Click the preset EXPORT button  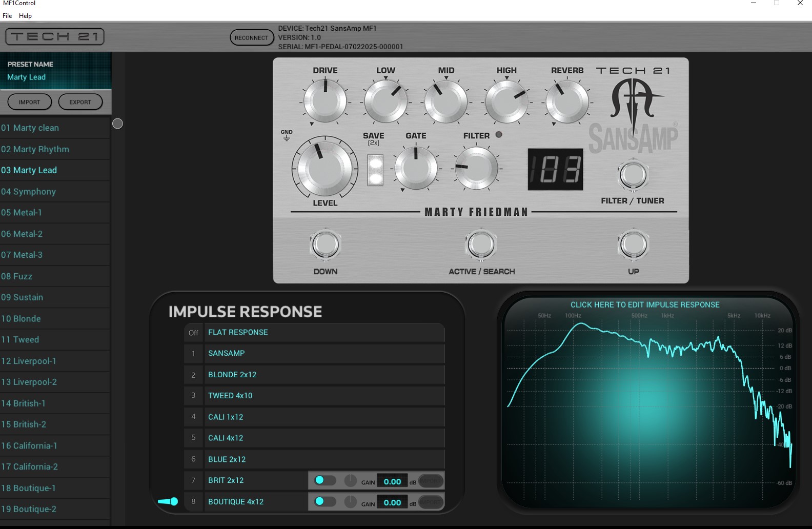coord(80,102)
